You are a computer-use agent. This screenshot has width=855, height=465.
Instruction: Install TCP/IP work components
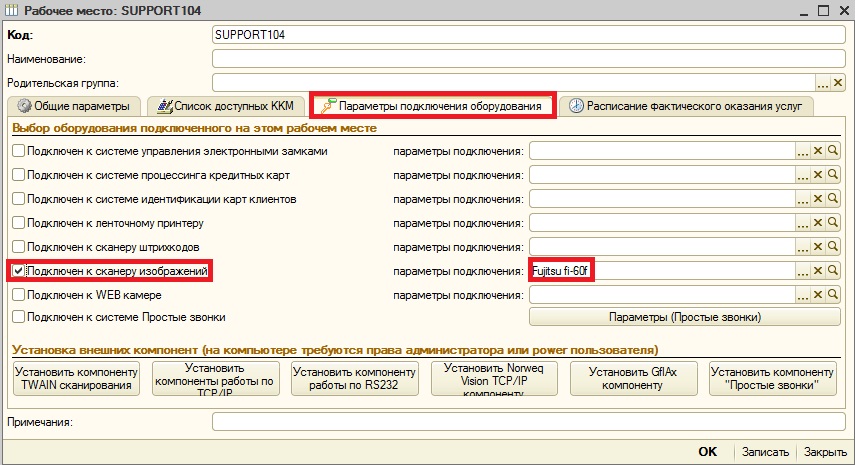tap(215, 378)
